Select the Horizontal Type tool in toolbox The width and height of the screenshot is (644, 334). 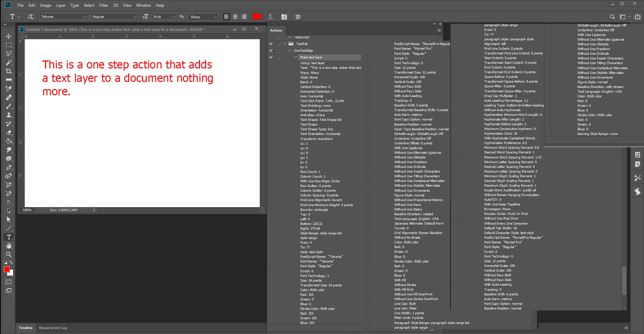[x=9, y=237]
